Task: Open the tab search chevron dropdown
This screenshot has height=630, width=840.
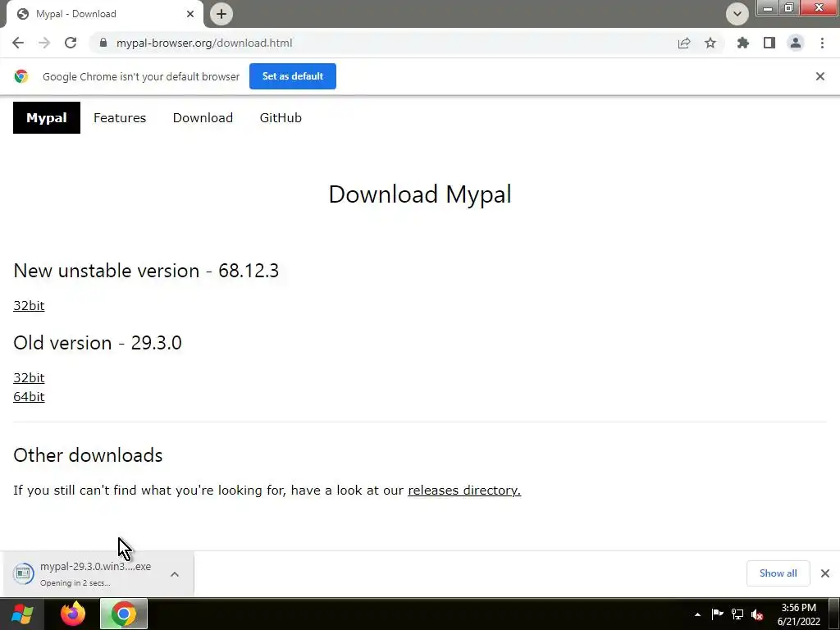Action: pos(737,14)
